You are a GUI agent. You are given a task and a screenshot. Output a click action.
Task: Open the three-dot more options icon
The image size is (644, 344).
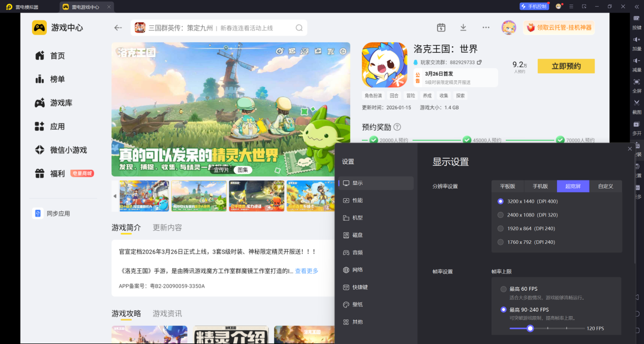click(486, 27)
